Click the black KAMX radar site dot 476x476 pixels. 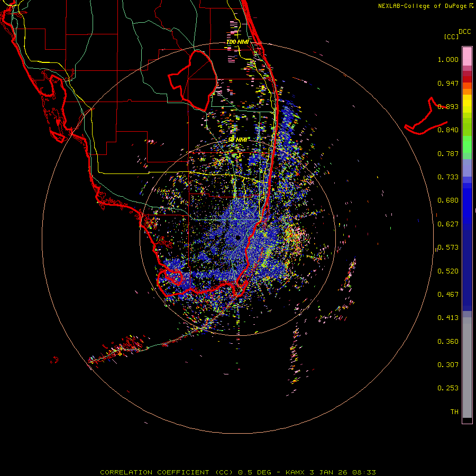point(238,237)
